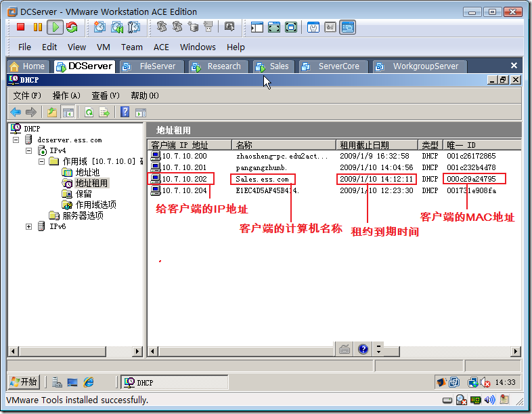This screenshot has width=532, height=414.
Task: Click the Reset virtual machine icon
Action: pos(72,27)
